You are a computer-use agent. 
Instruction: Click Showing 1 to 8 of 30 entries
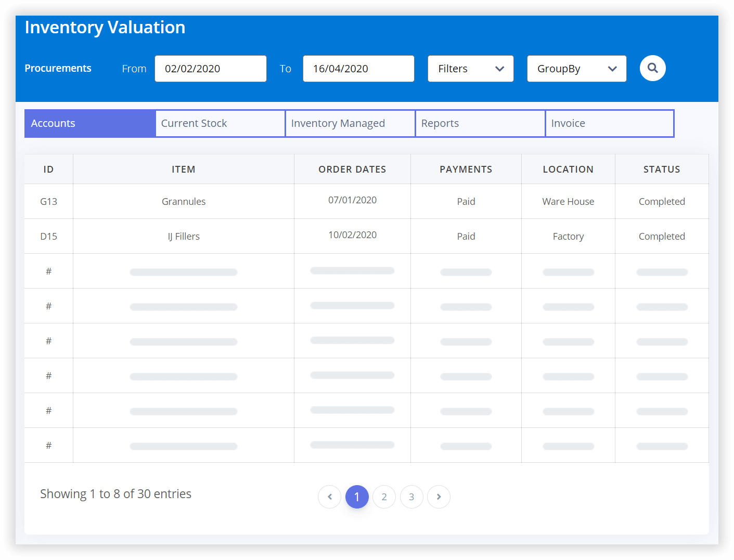pyautogui.click(x=115, y=493)
